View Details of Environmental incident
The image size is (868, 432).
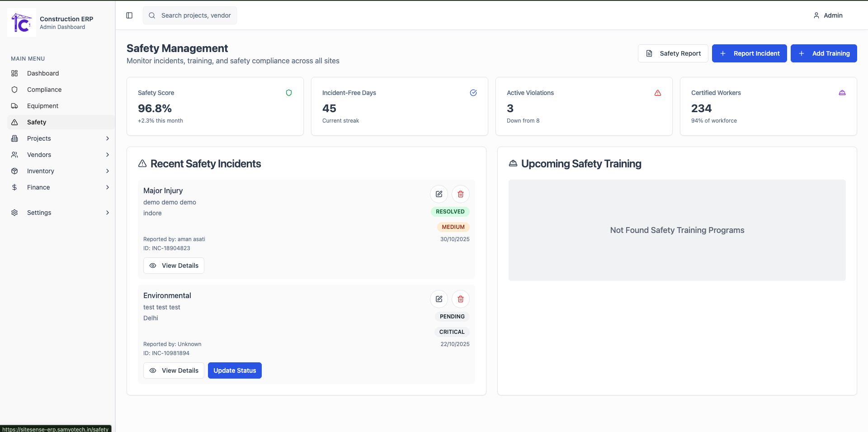(x=174, y=370)
